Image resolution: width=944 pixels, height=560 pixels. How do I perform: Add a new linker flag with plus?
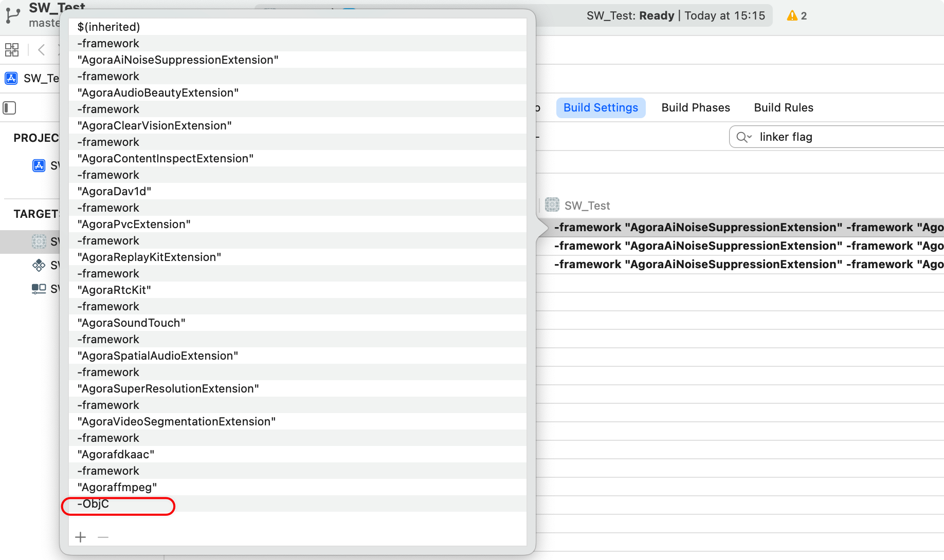tap(81, 537)
